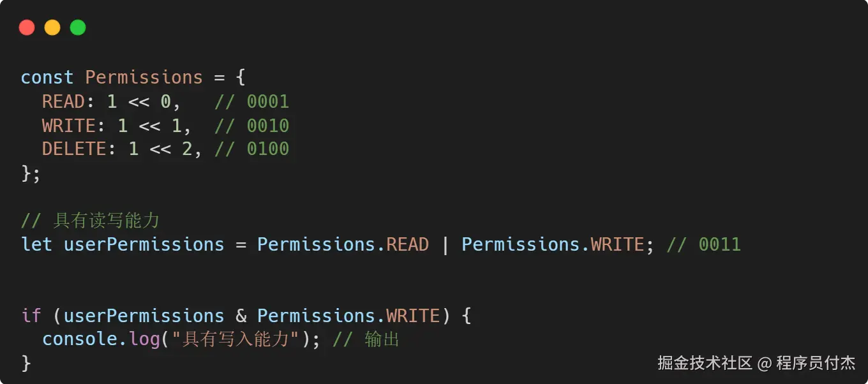
Task: Click userPermissions in the let declaration
Action: coord(144,244)
